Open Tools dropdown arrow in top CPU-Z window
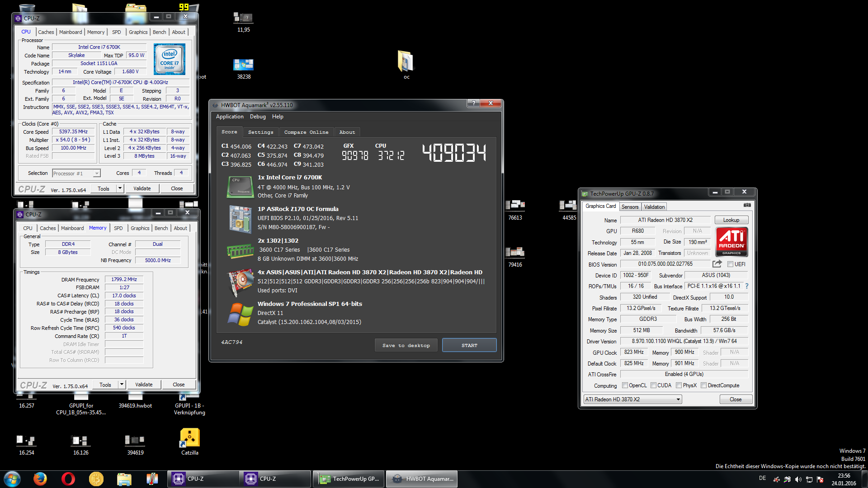The height and width of the screenshot is (488, 868). coord(120,188)
